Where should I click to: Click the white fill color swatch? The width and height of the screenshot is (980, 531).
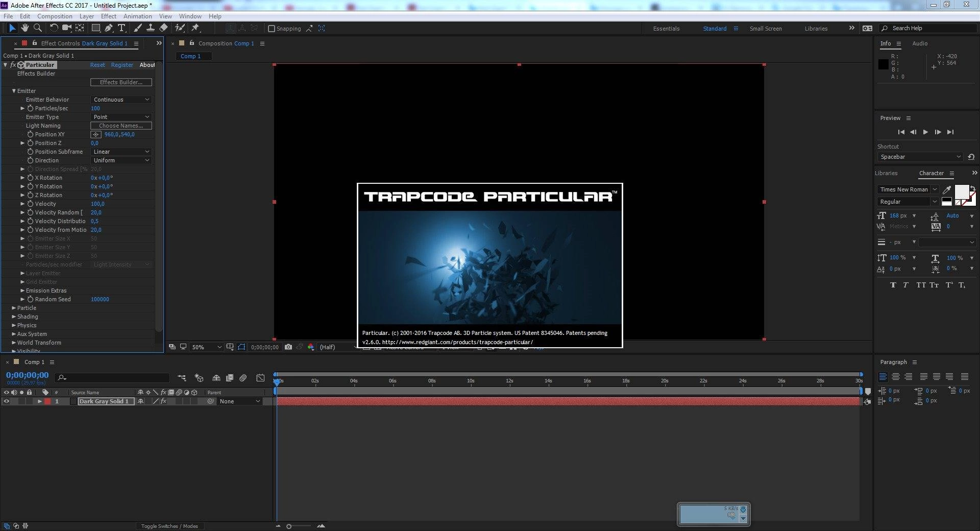962,192
